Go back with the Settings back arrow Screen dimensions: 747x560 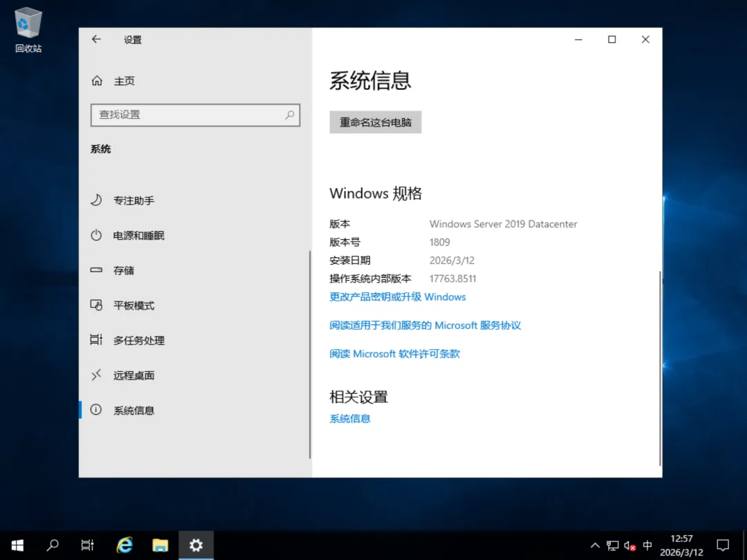click(x=96, y=39)
